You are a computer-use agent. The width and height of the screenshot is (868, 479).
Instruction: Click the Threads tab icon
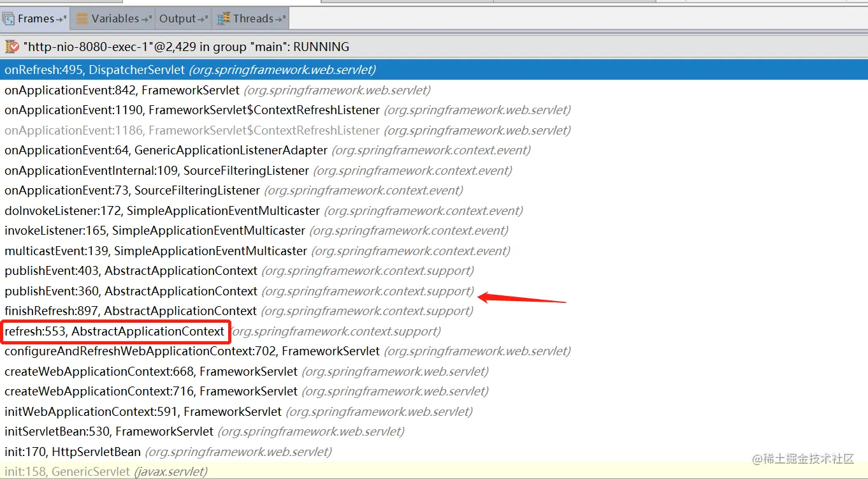[224, 19]
